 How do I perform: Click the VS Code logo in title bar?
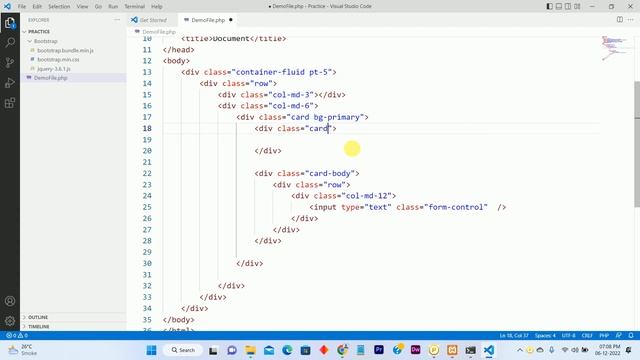coord(7,6)
